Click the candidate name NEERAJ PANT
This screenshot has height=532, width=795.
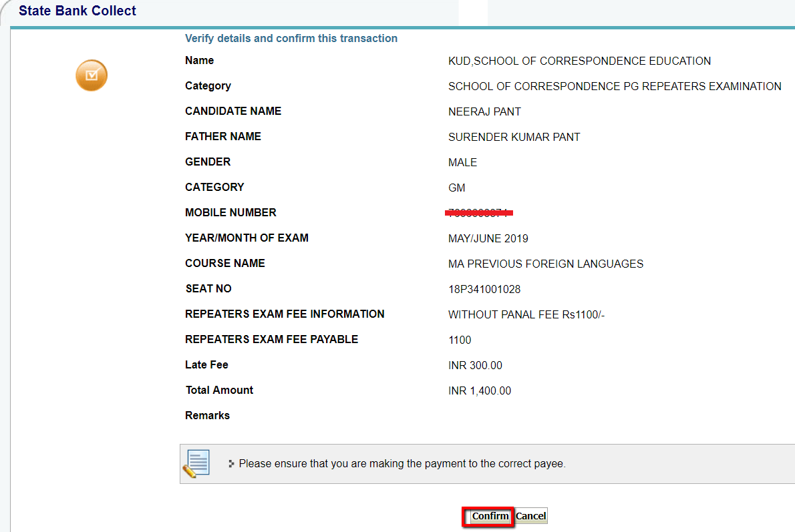pyautogui.click(x=484, y=112)
